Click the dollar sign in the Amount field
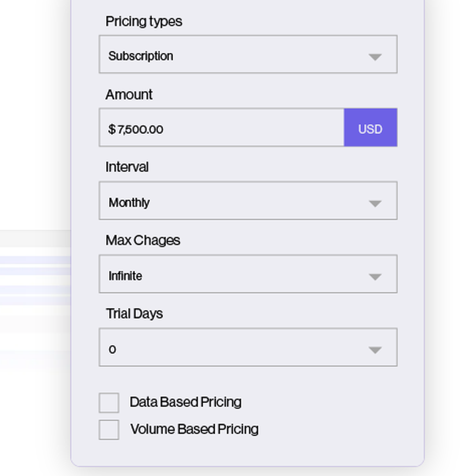The image size is (468, 476). pyautogui.click(x=111, y=129)
